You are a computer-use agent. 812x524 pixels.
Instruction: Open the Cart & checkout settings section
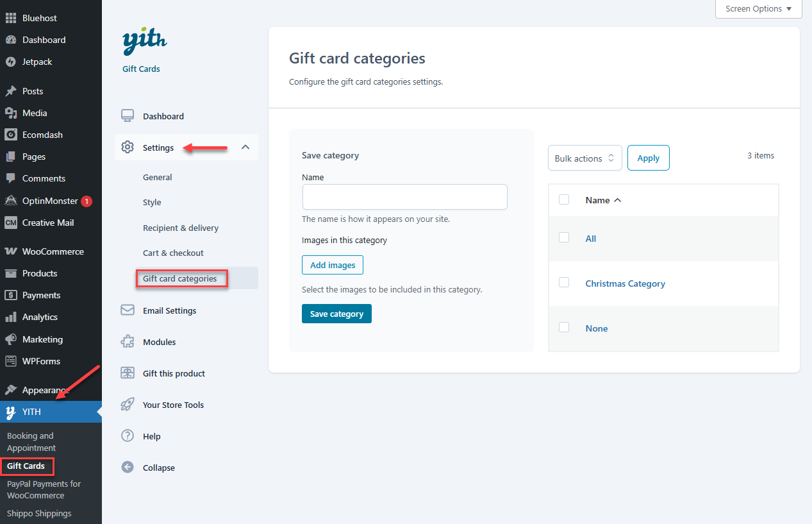tap(172, 253)
